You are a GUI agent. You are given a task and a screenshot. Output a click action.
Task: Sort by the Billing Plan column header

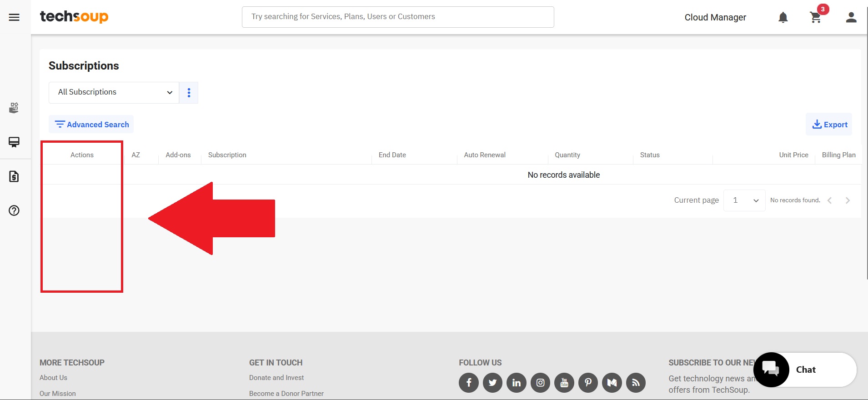[x=839, y=155]
